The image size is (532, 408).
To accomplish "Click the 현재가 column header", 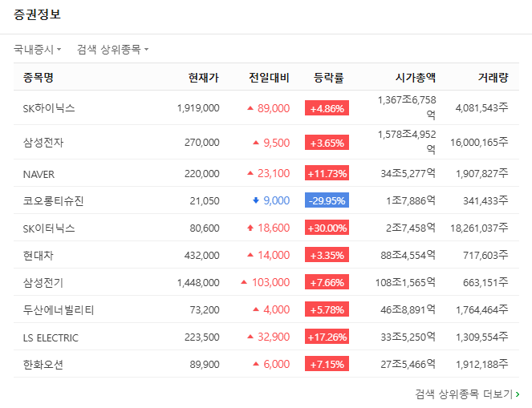I will click(x=204, y=77).
